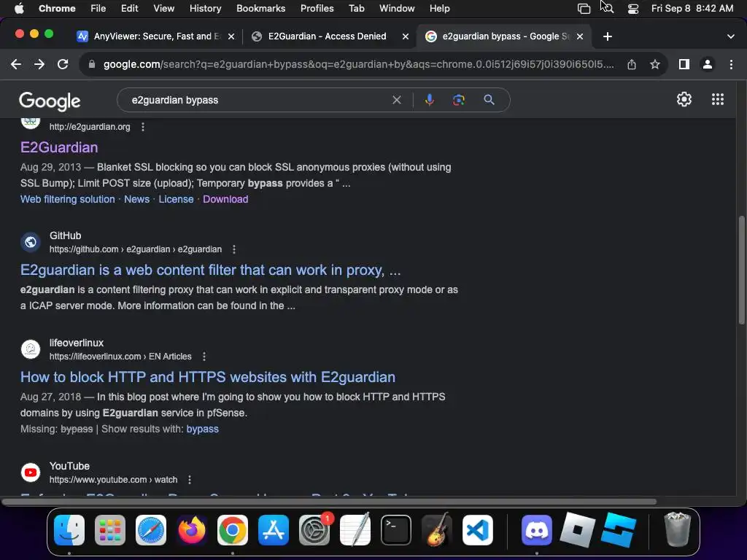Open the News sitelink
747x560 pixels.
coord(136,199)
